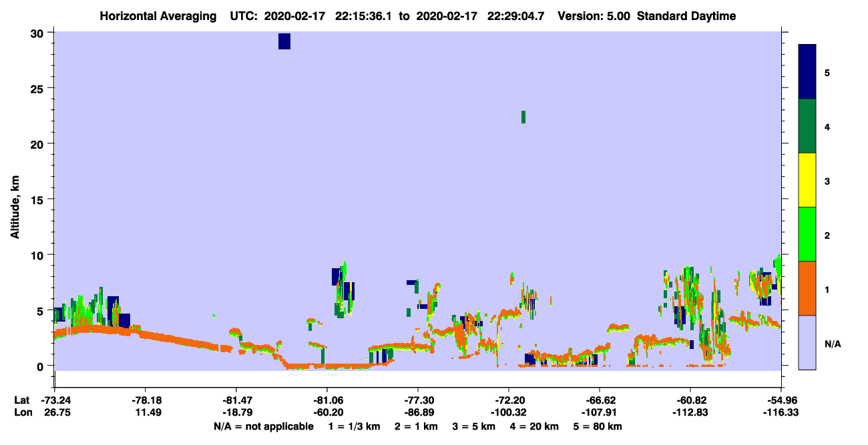
Task: Click the longitude value -107.91
Action: point(600,413)
